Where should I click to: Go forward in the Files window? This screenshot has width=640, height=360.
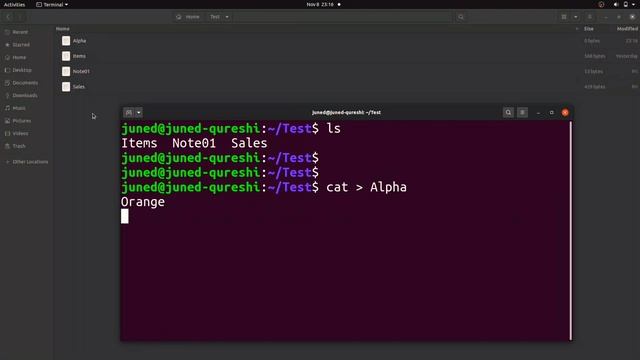click(19, 17)
